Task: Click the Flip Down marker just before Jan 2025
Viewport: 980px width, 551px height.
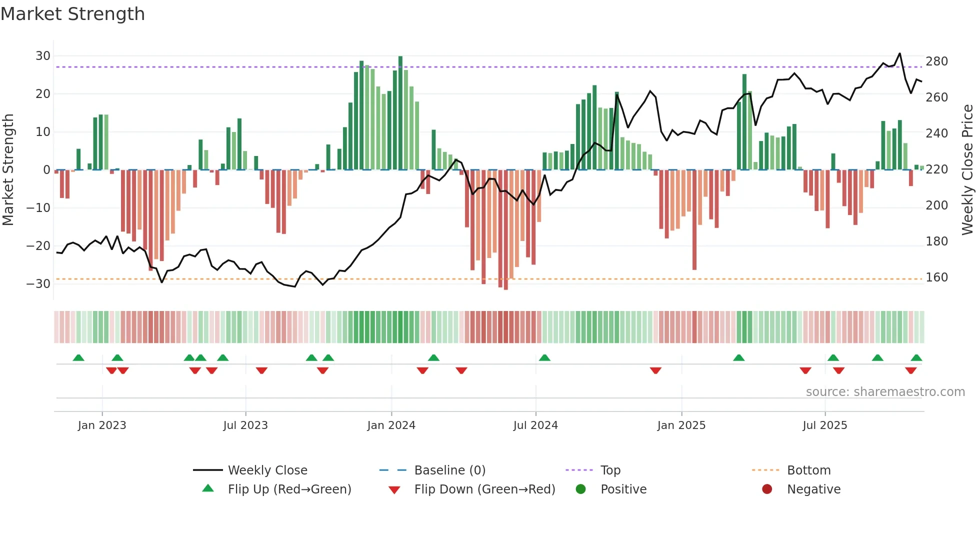Action: 655,370
